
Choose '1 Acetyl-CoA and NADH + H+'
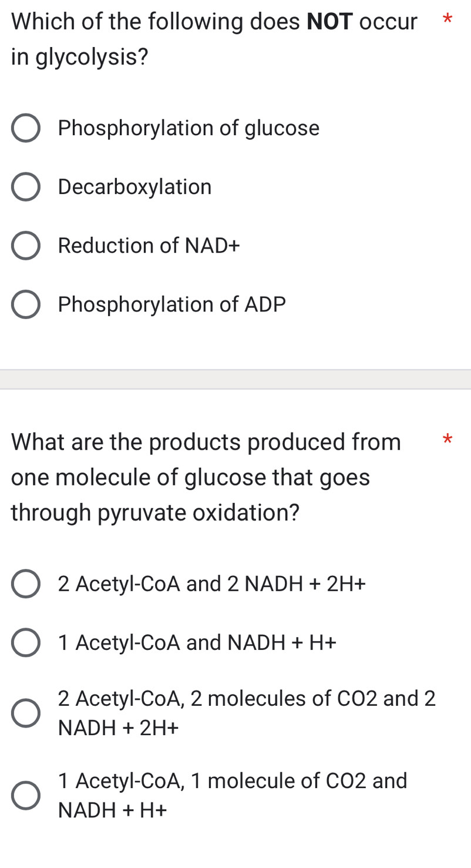[25, 642]
